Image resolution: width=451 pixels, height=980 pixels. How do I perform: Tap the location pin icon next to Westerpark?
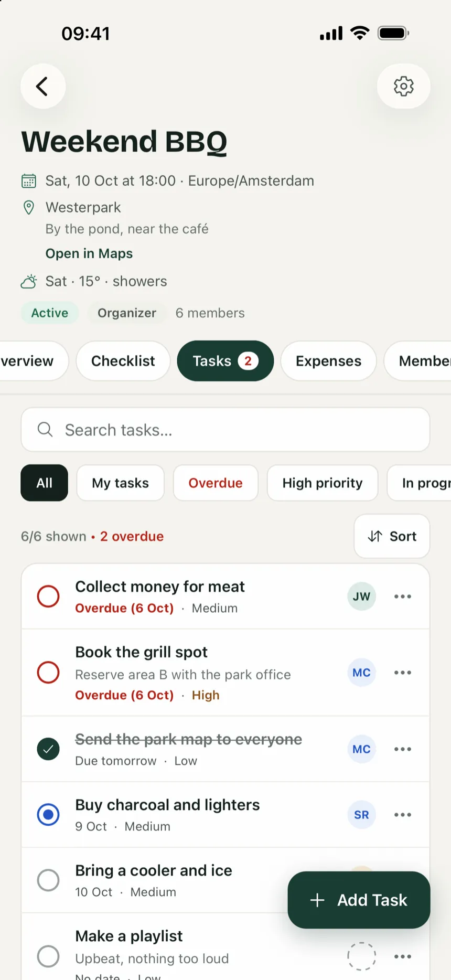pos(29,208)
